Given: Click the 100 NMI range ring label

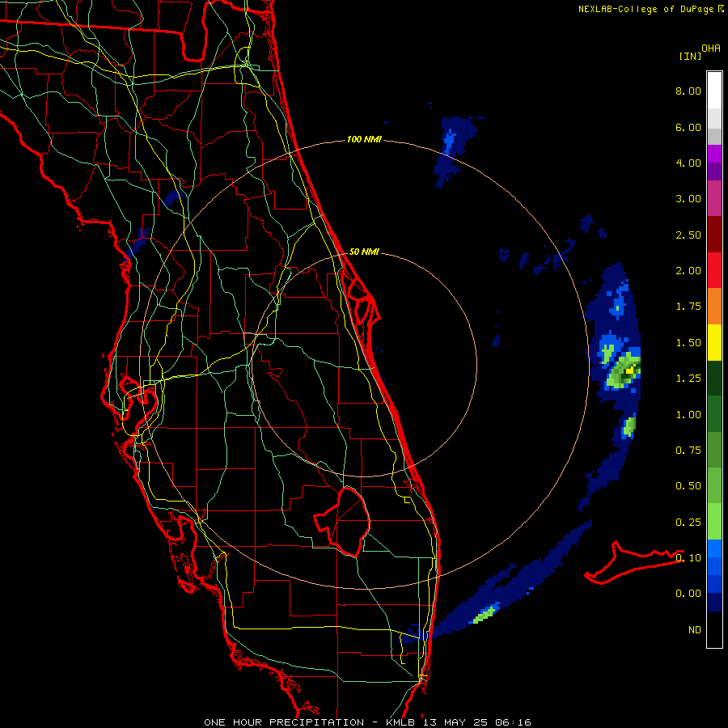Looking at the screenshot, I should coord(364,139).
